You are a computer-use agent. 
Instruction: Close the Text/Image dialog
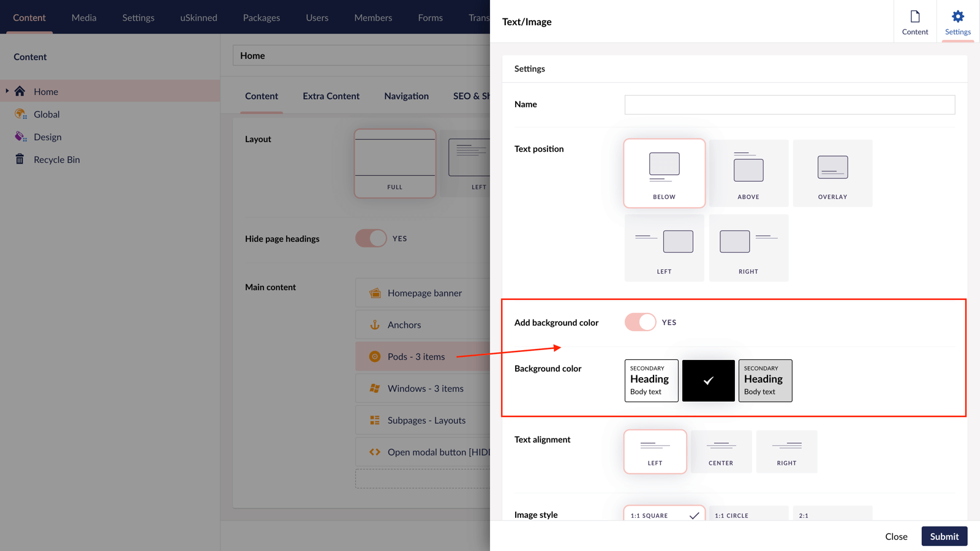click(x=896, y=536)
